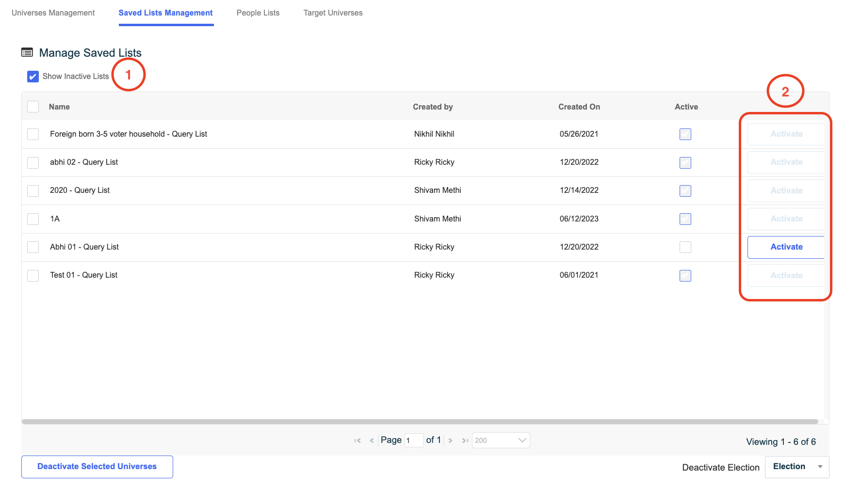This screenshot has height=504, width=845.
Task: Go to the next page arrow icon
Action: [450, 441]
